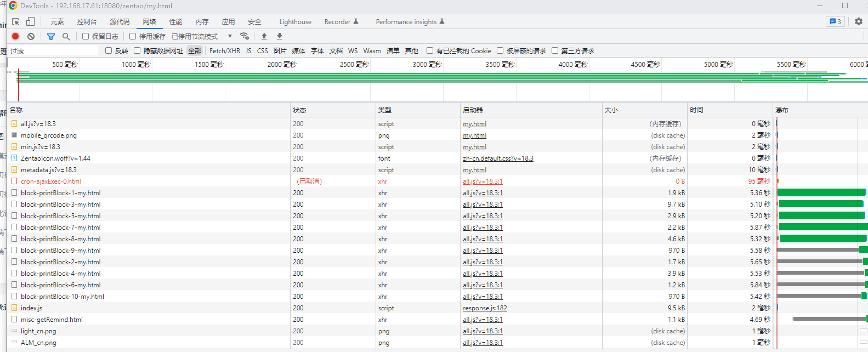Switch to the 控制台 tab
The height and width of the screenshot is (352, 868).
pos(87,22)
